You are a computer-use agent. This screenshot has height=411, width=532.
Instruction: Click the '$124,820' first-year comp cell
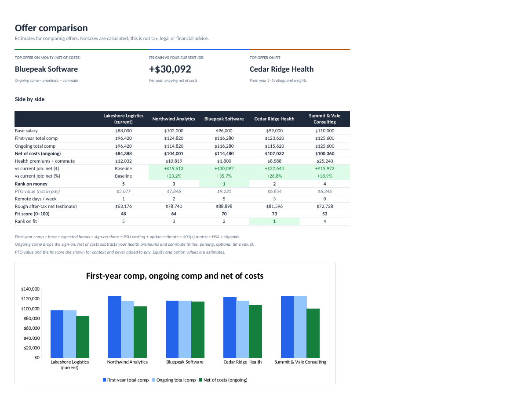point(174,138)
